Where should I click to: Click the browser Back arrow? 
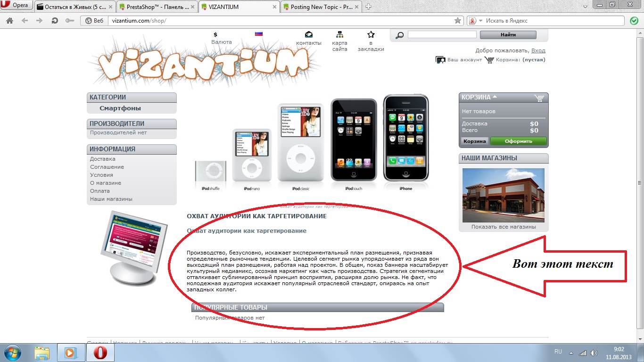pyautogui.click(x=25, y=21)
